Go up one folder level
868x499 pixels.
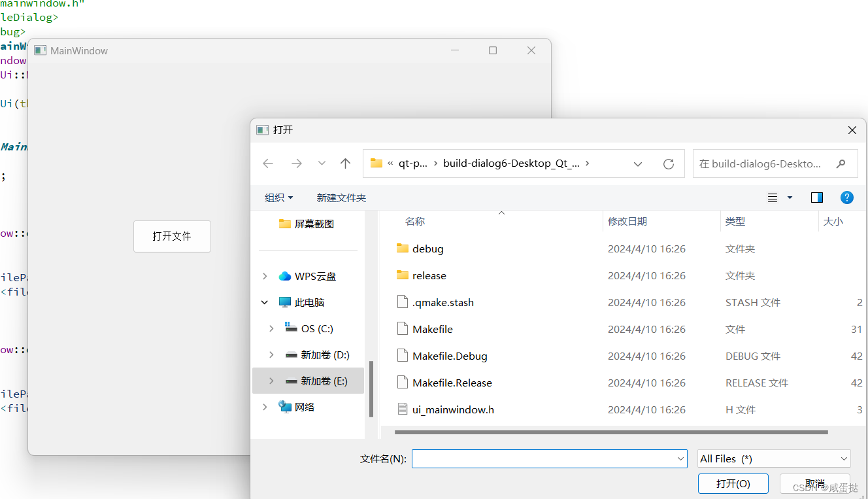pyautogui.click(x=345, y=163)
